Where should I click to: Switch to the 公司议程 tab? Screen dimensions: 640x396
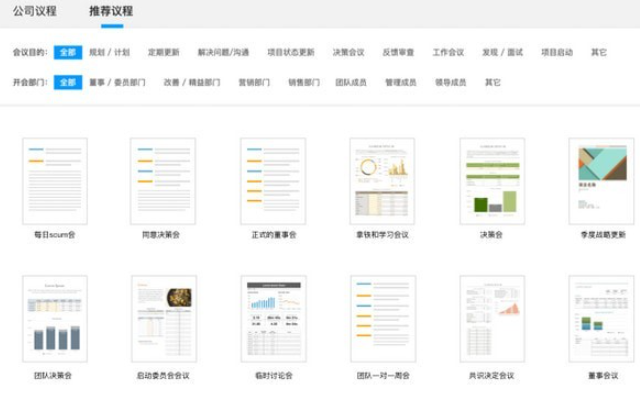point(35,11)
